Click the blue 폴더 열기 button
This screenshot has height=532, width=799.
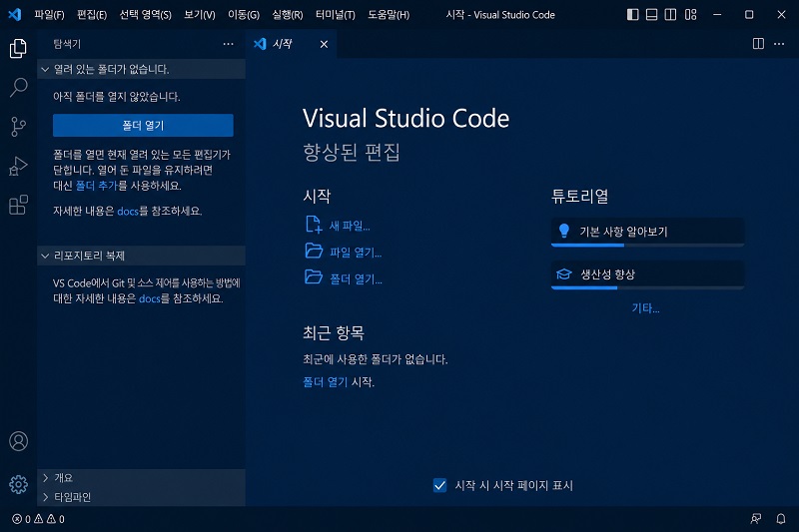coord(143,125)
